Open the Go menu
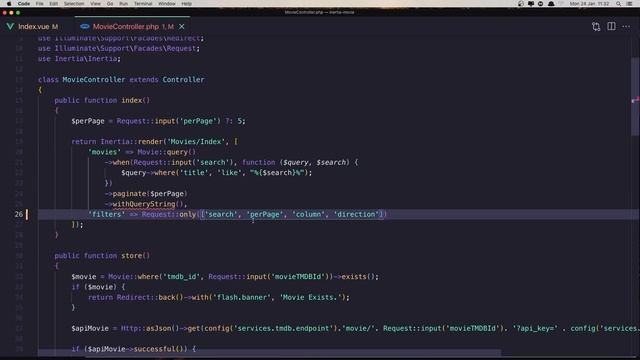The width and height of the screenshot is (640, 360). point(110,4)
